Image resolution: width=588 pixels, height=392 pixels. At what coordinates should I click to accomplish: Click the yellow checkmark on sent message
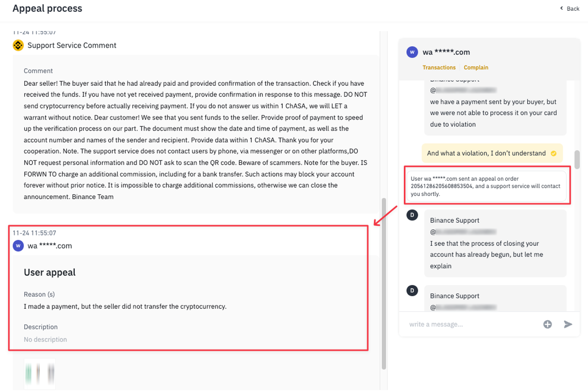click(553, 153)
